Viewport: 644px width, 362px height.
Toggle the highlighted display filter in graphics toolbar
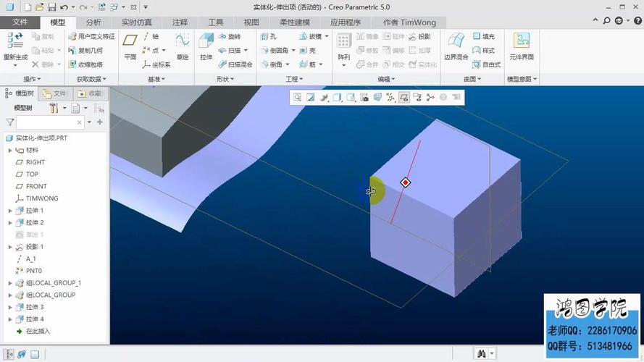404,97
